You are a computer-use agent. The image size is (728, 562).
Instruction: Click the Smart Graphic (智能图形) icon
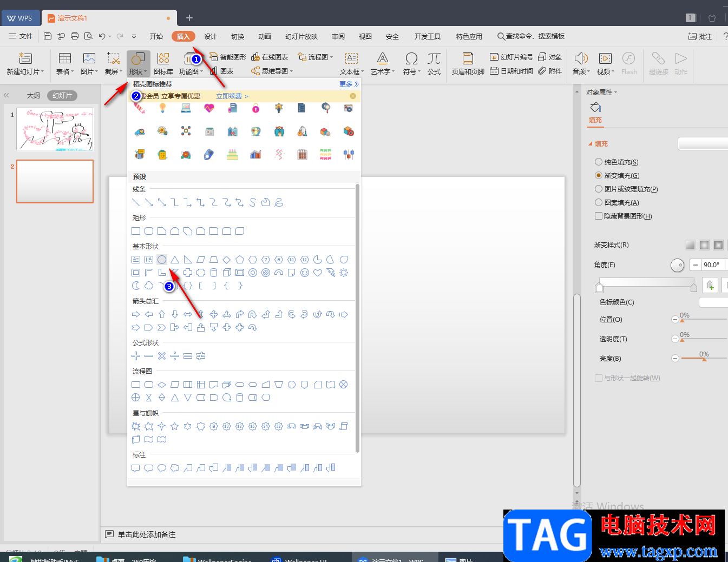click(228, 57)
